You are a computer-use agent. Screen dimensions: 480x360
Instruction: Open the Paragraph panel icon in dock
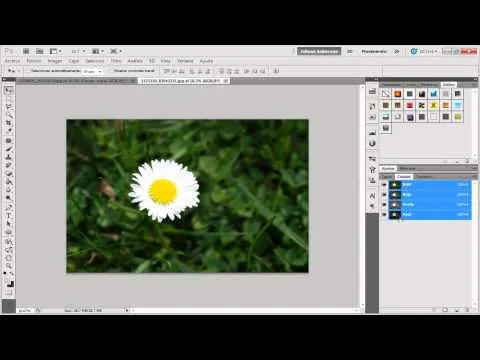coord(372,206)
